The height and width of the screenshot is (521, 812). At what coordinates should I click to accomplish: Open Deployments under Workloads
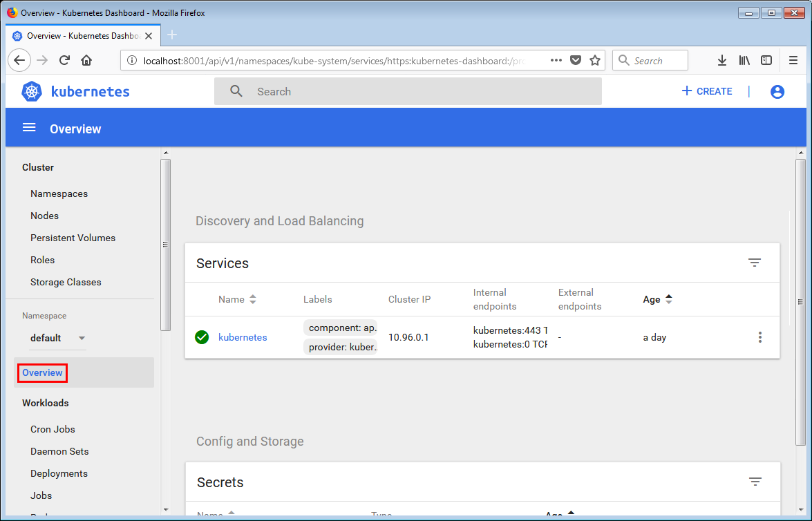point(59,474)
